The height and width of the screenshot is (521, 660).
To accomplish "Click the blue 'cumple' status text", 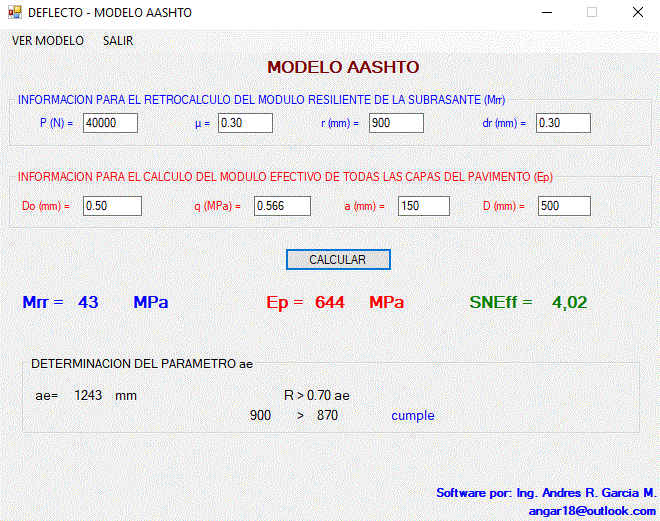I will pyautogui.click(x=413, y=416).
